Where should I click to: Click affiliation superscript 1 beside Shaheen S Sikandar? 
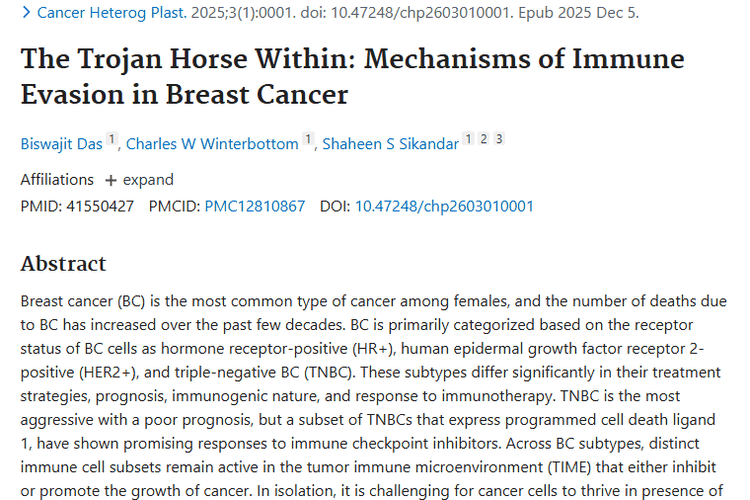pos(468,140)
